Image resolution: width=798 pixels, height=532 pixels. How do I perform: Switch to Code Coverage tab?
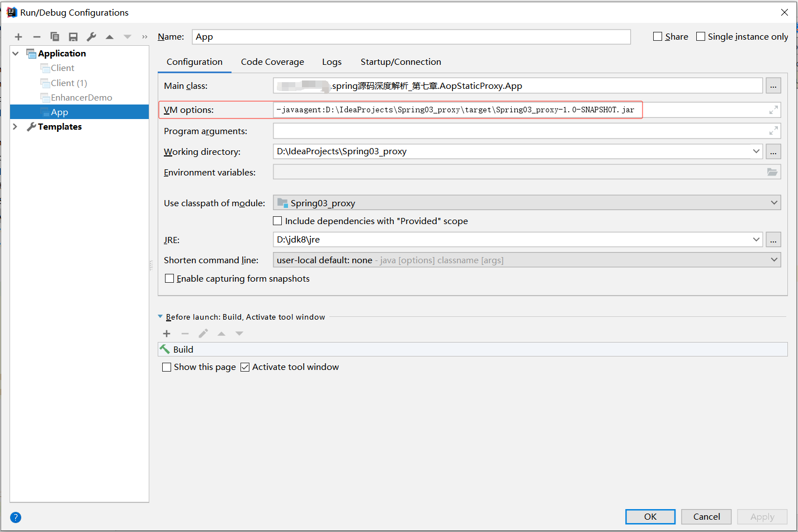click(272, 62)
